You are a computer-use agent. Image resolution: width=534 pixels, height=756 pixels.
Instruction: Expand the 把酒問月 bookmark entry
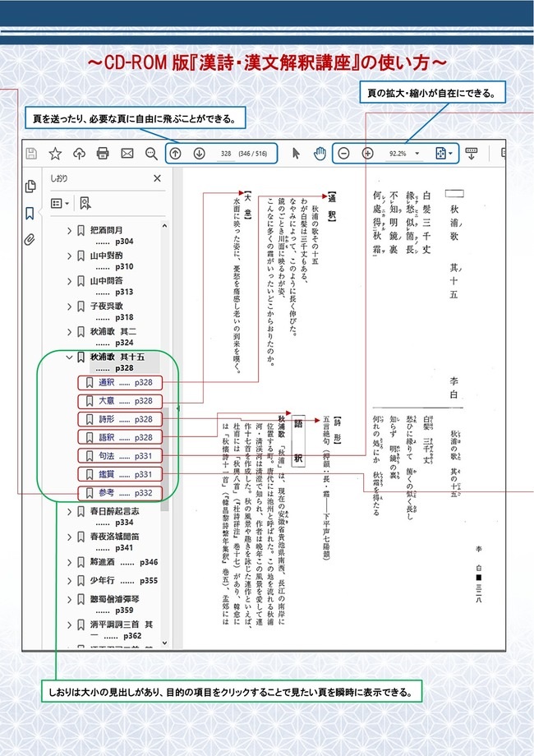point(70,231)
